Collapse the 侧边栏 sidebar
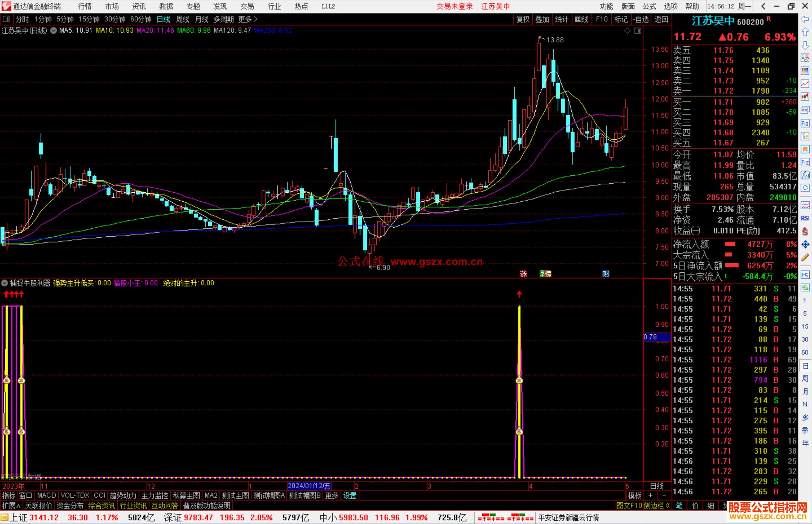The image size is (812, 524). coord(657,506)
